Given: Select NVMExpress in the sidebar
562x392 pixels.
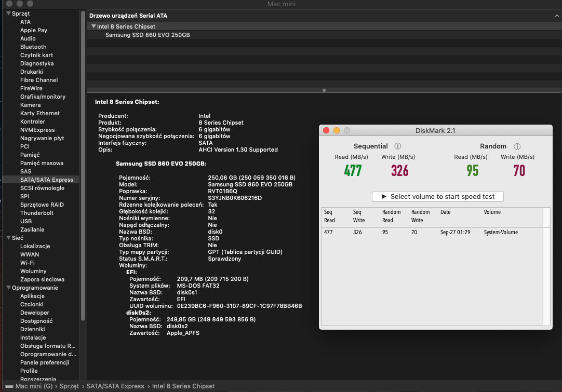Looking at the screenshot, I should tap(37, 130).
